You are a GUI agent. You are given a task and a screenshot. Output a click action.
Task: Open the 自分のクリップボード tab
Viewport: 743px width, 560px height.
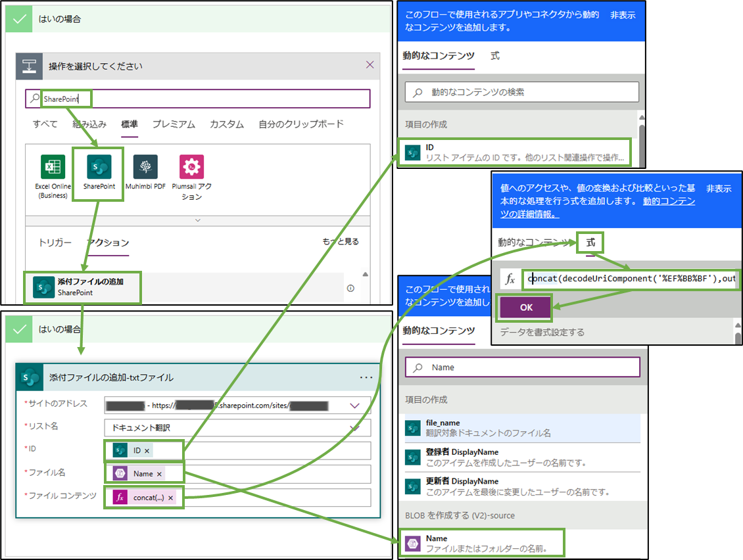coord(301,124)
